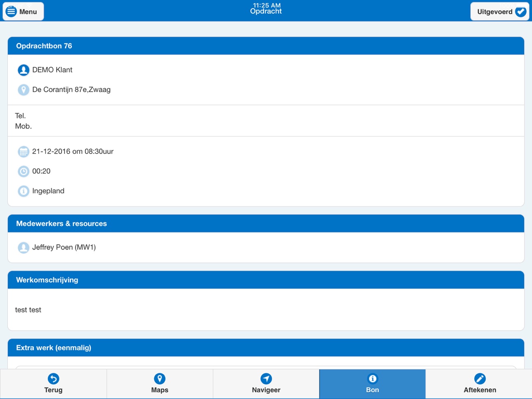Click the hamburger icon in Menu
The height and width of the screenshot is (399, 532).
tap(11, 12)
